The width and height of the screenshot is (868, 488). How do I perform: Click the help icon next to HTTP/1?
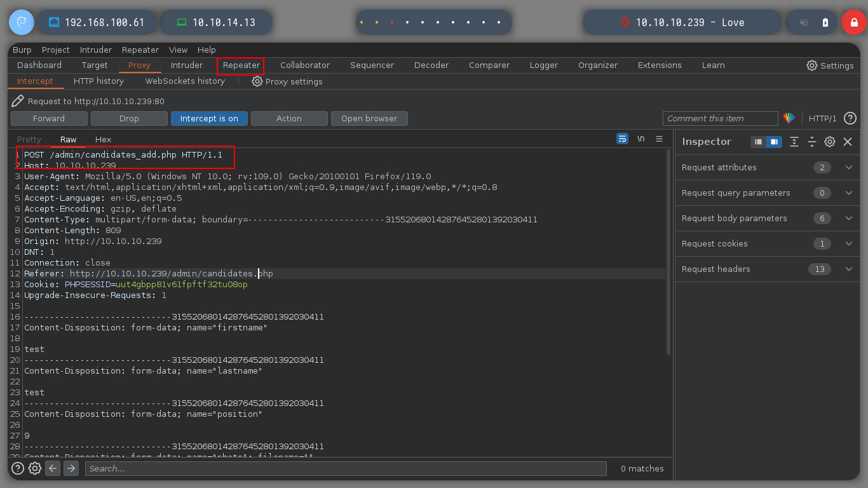pos(850,118)
